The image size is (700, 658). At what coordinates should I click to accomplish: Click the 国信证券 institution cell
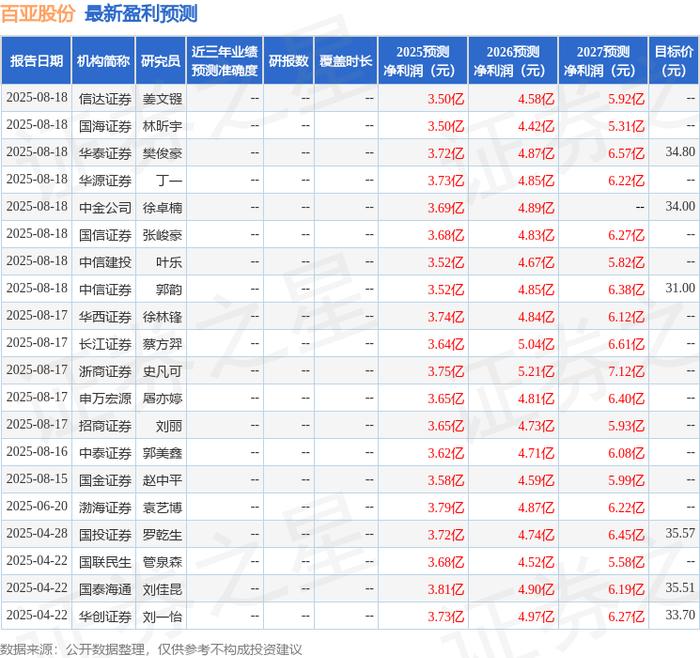105,235
